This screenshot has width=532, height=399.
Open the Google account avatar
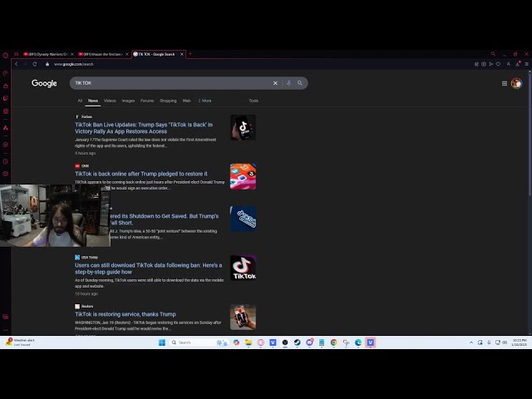tap(516, 83)
